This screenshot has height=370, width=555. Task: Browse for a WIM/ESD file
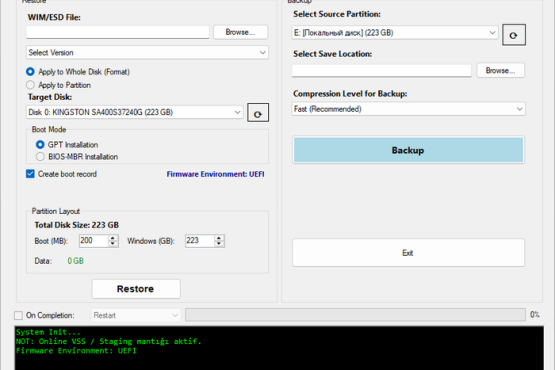point(240,32)
